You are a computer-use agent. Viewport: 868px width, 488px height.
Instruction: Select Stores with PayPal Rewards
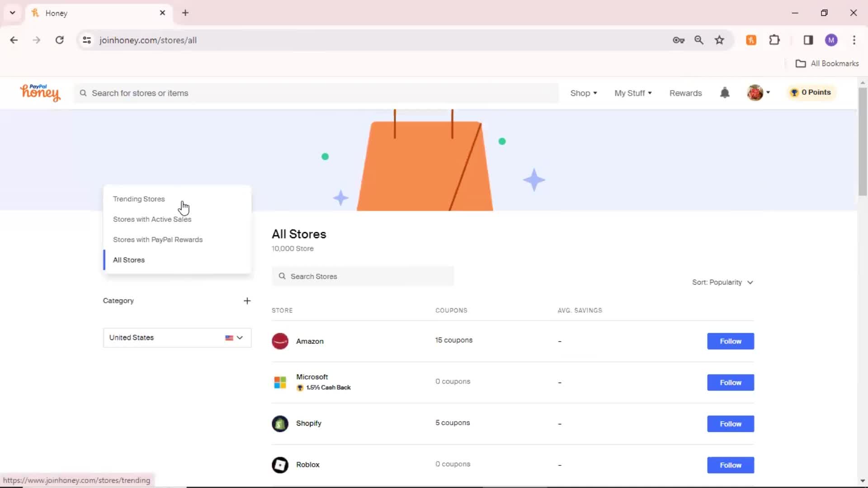tap(157, 239)
